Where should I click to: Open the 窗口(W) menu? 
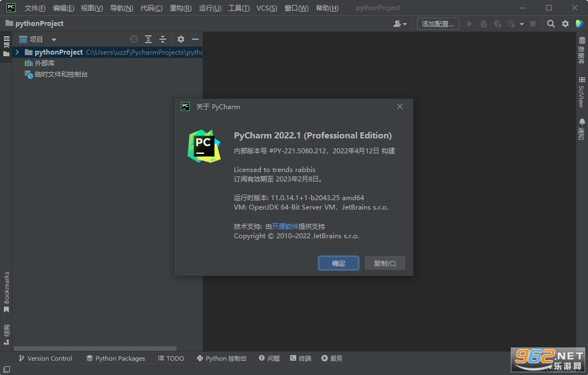(296, 8)
